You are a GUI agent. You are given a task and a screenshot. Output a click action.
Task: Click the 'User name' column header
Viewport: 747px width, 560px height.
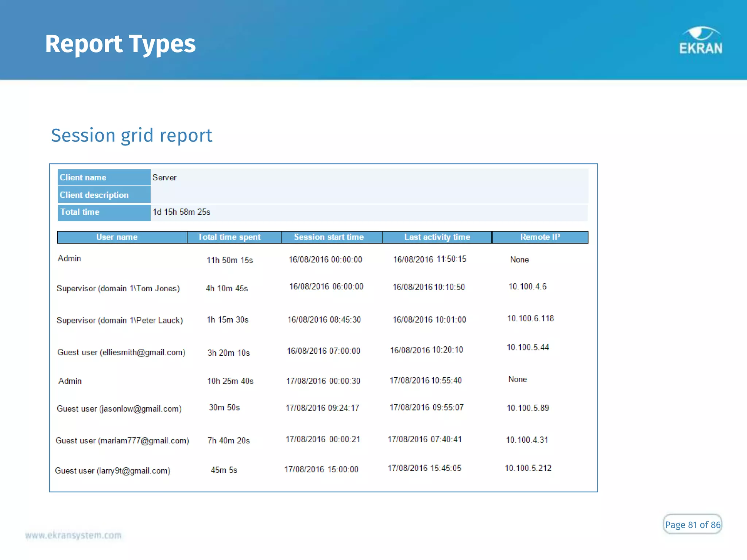(x=122, y=237)
